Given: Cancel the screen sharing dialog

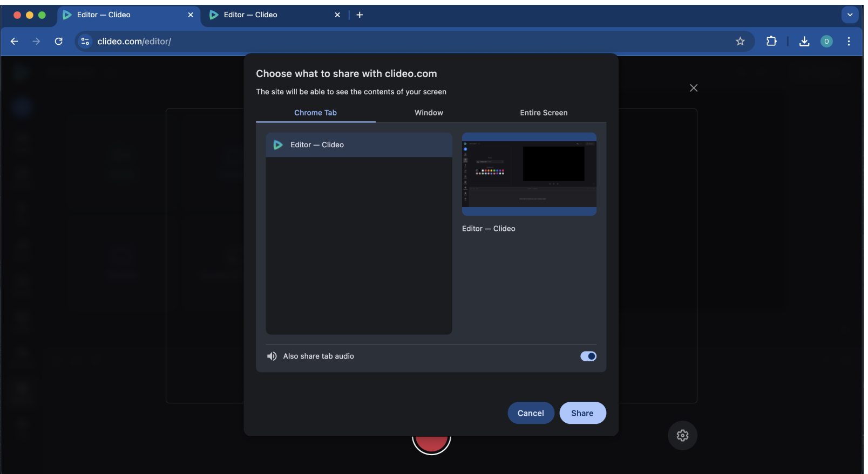Looking at the screenshot, I should (531, 413).
